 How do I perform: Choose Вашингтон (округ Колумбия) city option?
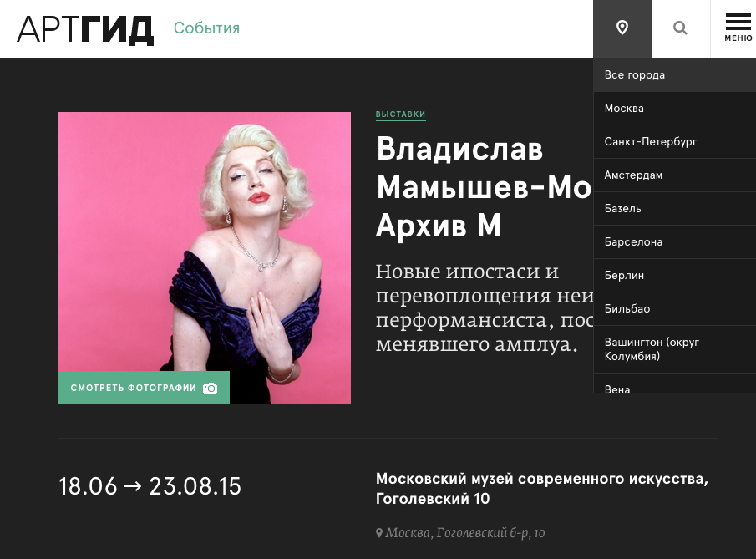pyautogui.click(x=674, y=349)
